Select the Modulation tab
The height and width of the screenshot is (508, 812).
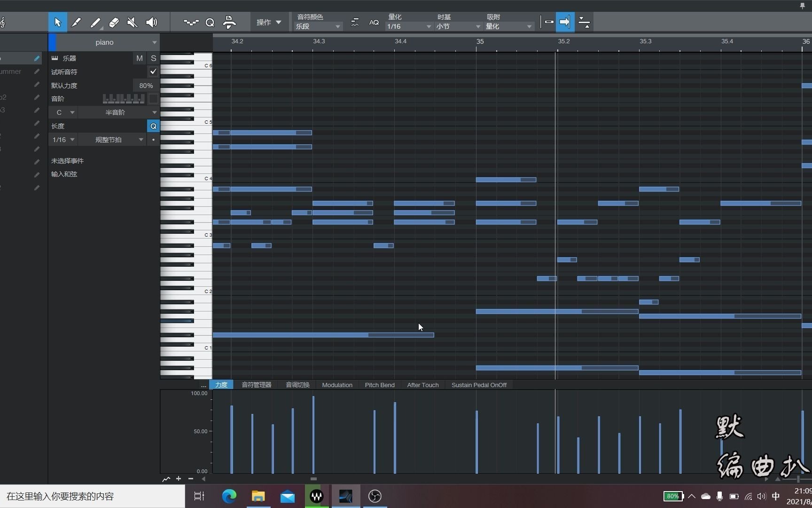[x=337, y=385]
